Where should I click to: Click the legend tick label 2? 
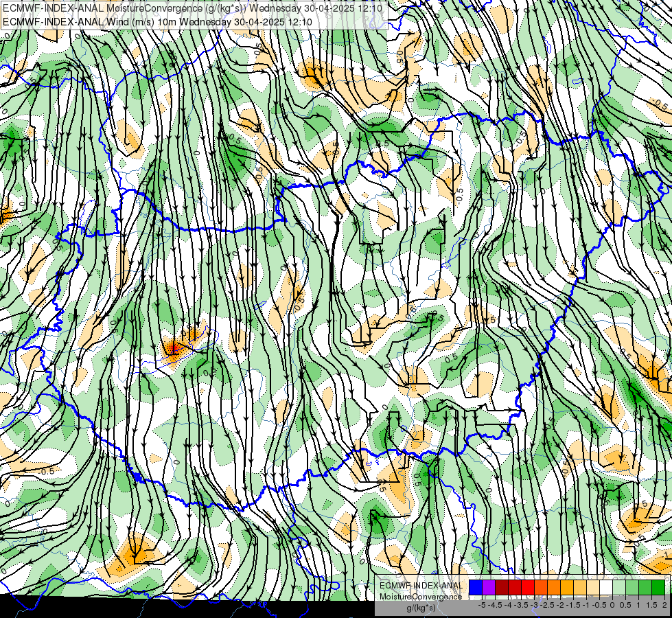pos(664,605)
